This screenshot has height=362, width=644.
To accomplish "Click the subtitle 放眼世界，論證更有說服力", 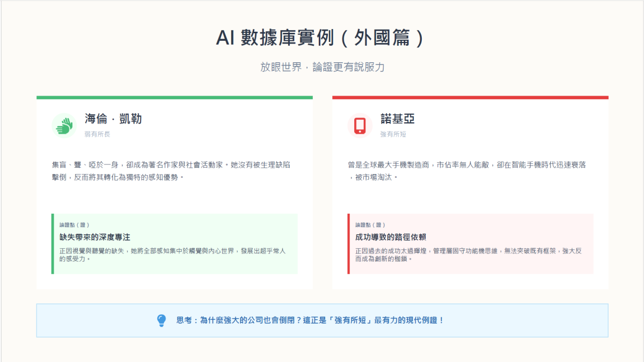I will [x=322, y=67].
